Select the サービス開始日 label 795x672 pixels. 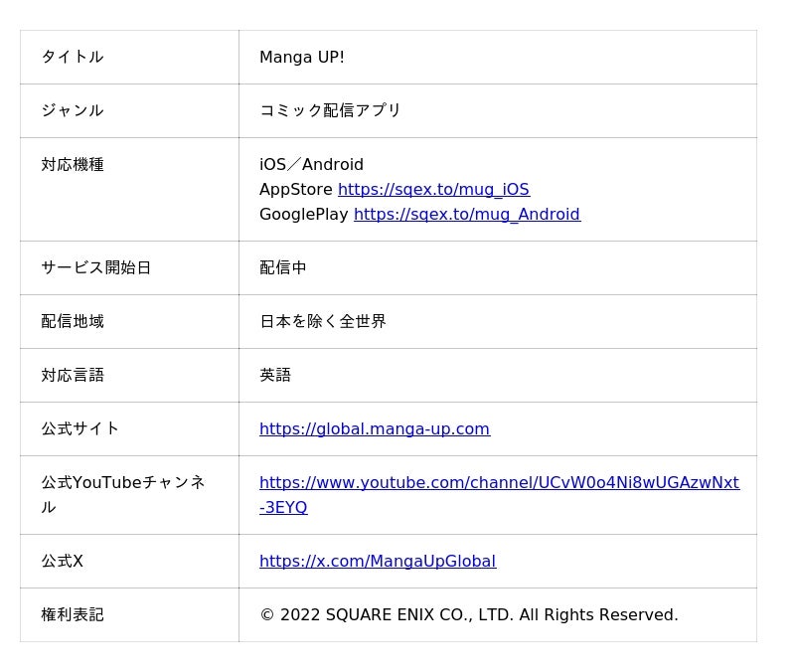95,267
